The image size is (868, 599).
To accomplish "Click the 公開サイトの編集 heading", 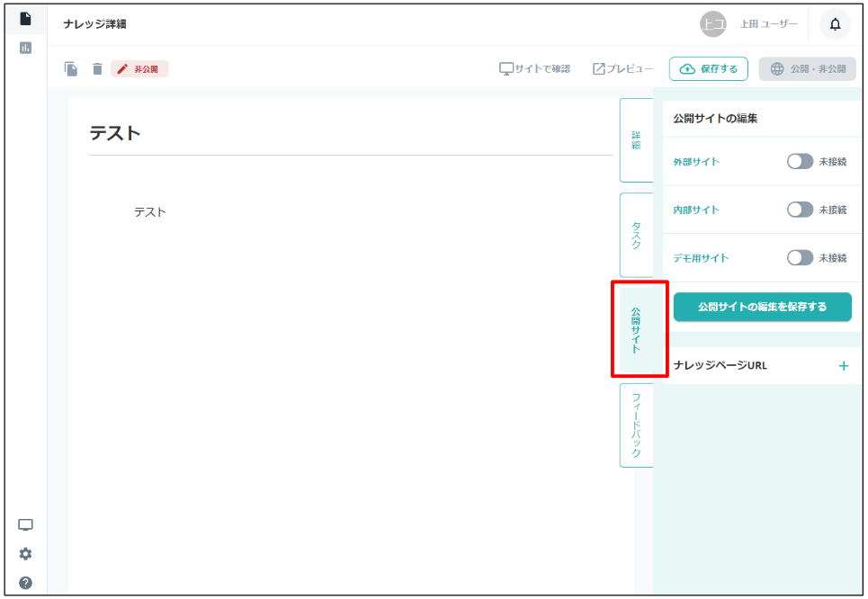I will pyautogui.click(x=715, y=119).
